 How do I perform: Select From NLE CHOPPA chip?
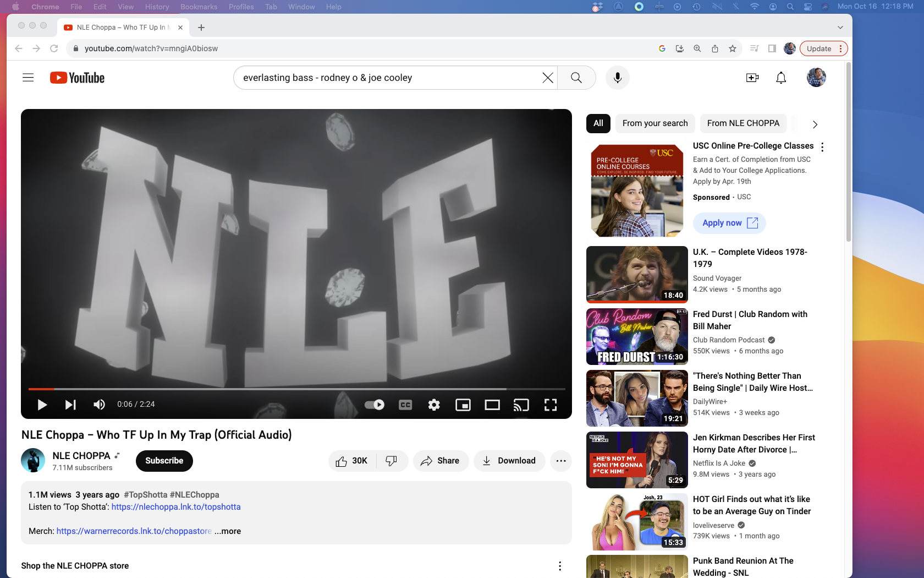(743, 123)
